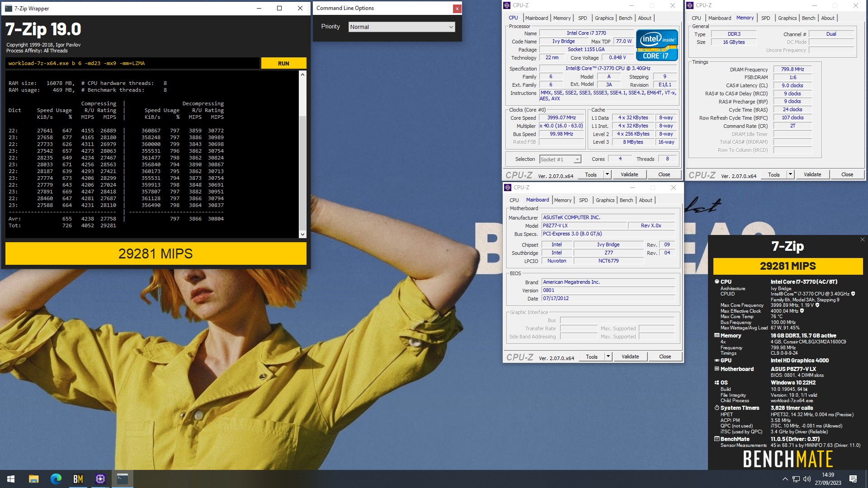Open the Windows Start menu
This screenshot has width=868, height=488.
[x=11, y=479]
